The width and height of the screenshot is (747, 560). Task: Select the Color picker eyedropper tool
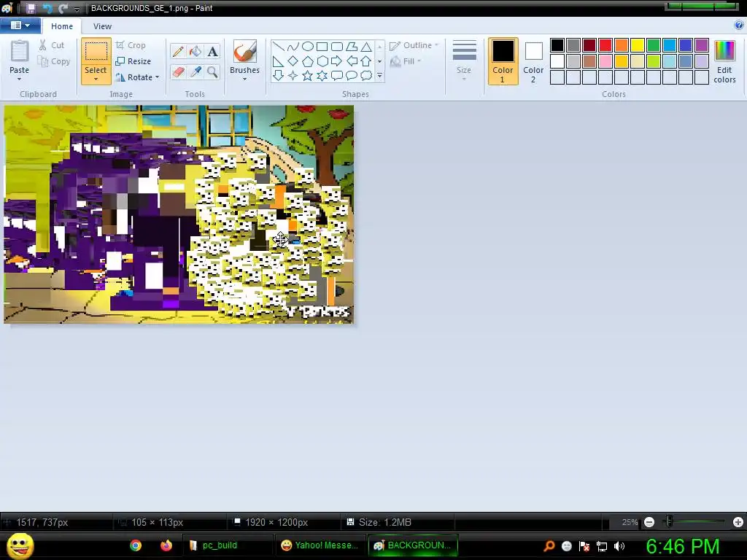[x=196, y=72]
